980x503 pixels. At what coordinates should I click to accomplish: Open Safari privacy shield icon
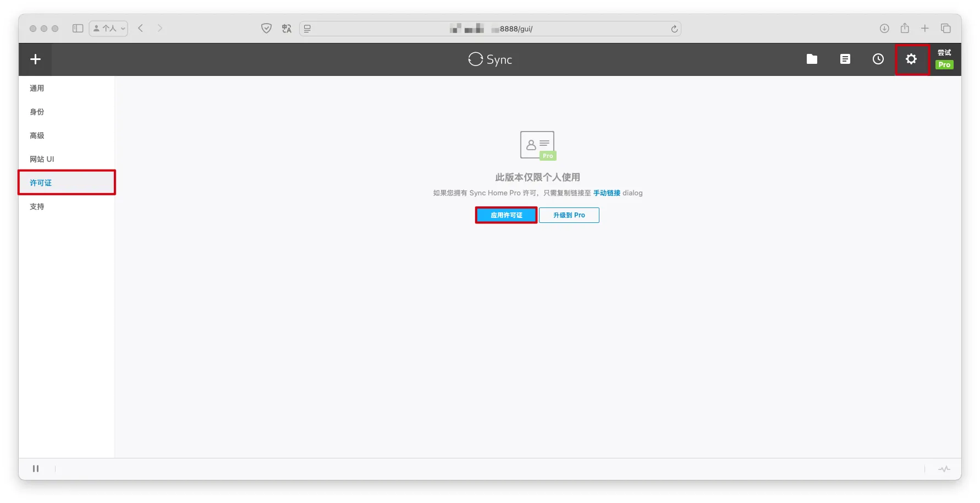tap(266, 29)
